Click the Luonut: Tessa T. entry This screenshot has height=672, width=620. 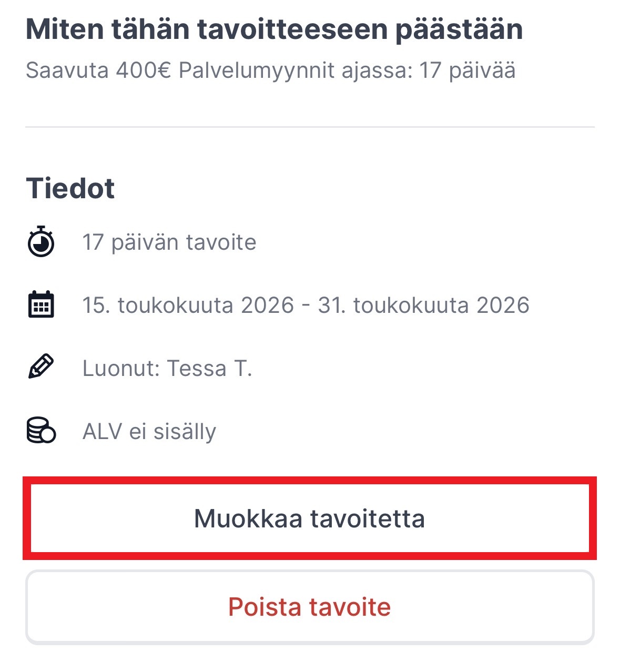pyautogui.click(x=168, y=368)
